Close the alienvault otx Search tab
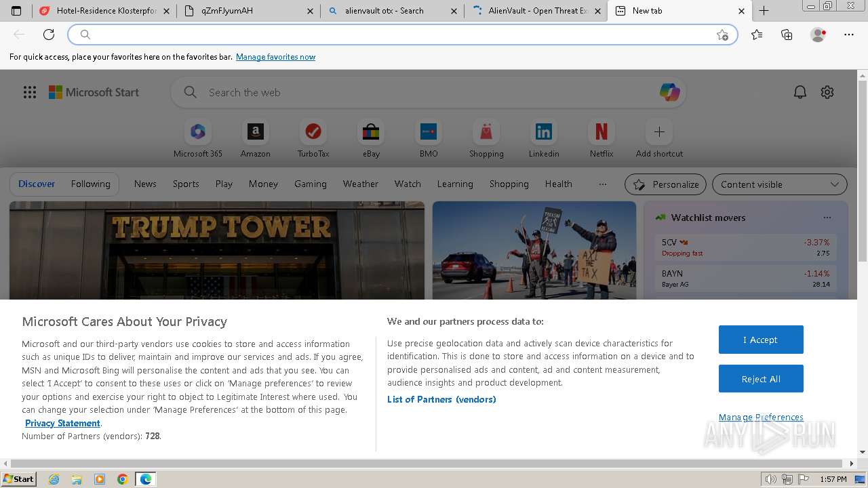868x488 pixels. 454,11
